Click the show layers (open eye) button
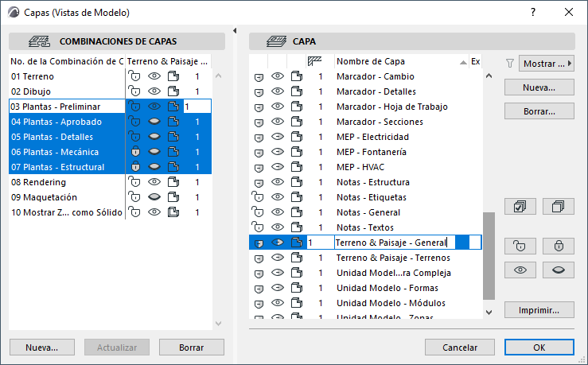 click(520, 270)
